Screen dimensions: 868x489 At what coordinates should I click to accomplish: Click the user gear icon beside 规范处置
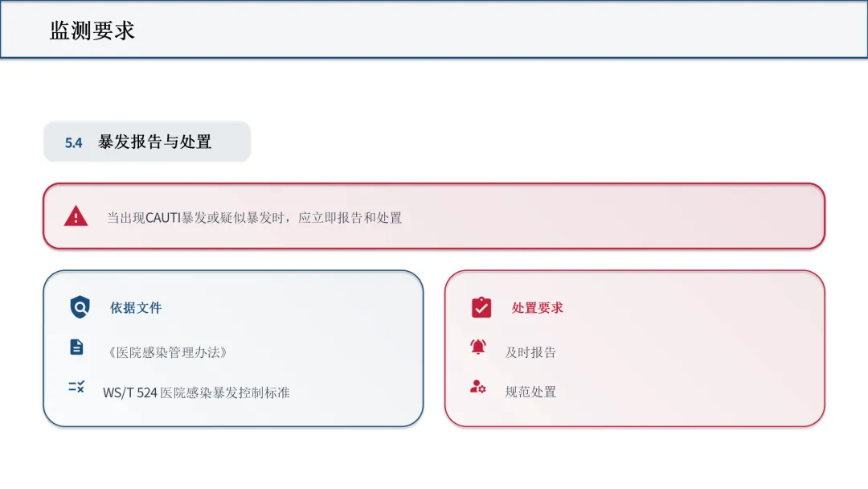pyautogui.click(x=477, y=387)
